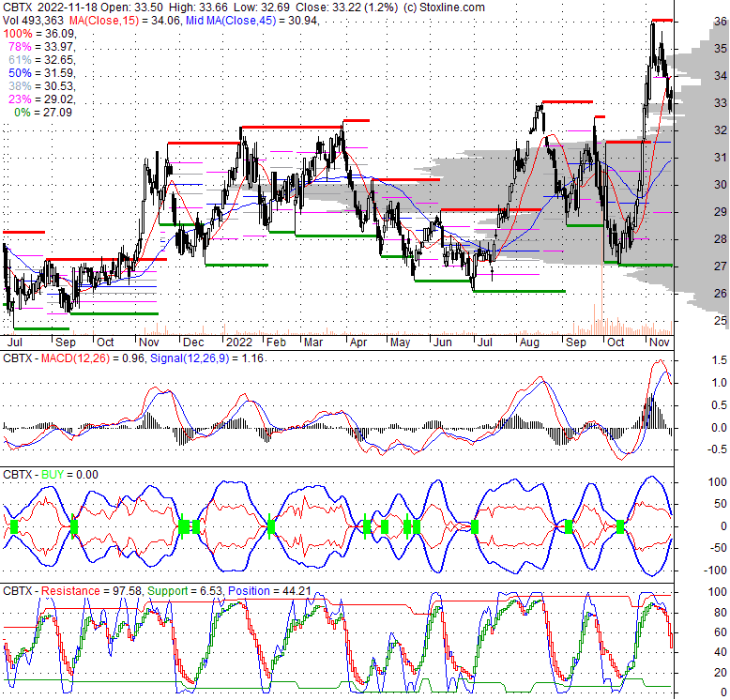Click the 'BUY' = 0.00 indicator label
The image size is (730, 700).
point(53,475)
